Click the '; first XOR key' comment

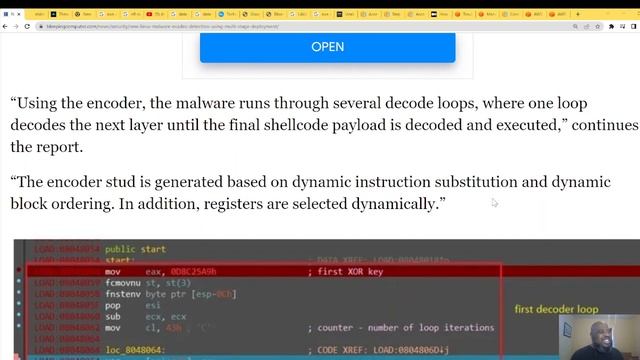(x=346, y=272)
